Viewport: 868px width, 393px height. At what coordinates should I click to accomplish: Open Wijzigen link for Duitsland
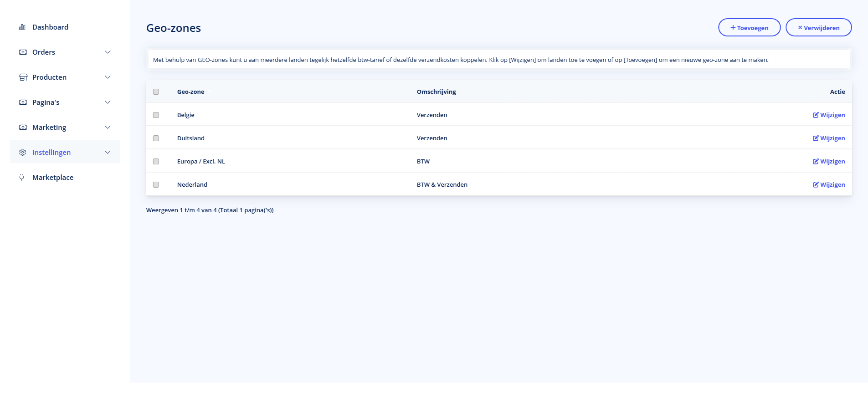832,138
